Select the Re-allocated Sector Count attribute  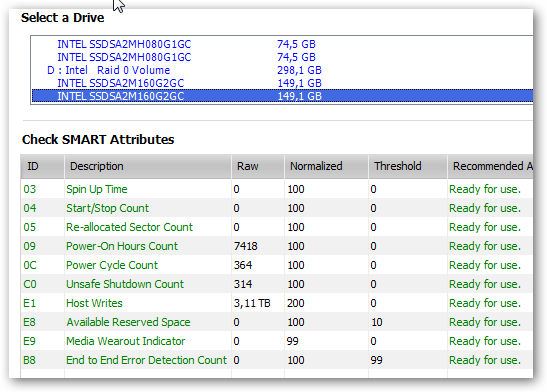[x=129, y=227]
